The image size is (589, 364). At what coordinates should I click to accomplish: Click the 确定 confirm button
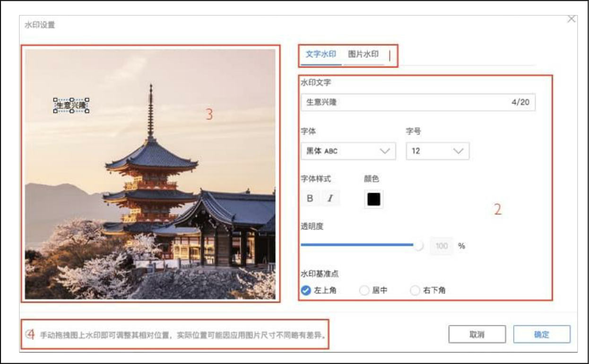[542, 334]
